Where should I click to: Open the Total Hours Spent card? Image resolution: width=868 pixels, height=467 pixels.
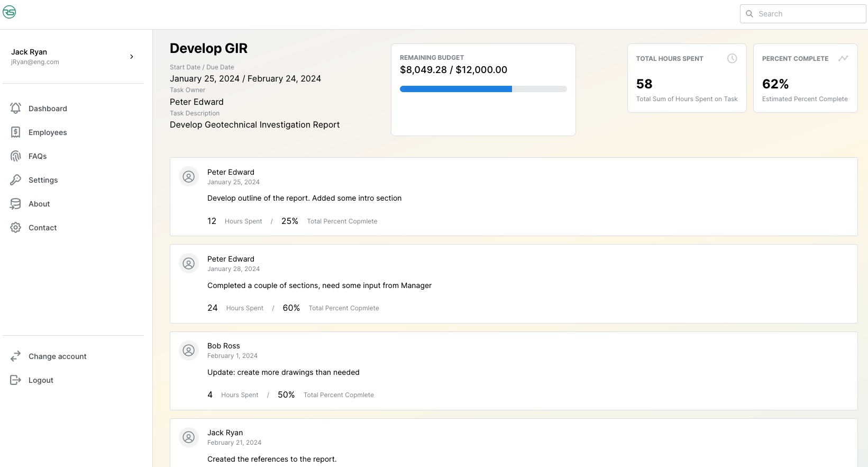[687, 78]
